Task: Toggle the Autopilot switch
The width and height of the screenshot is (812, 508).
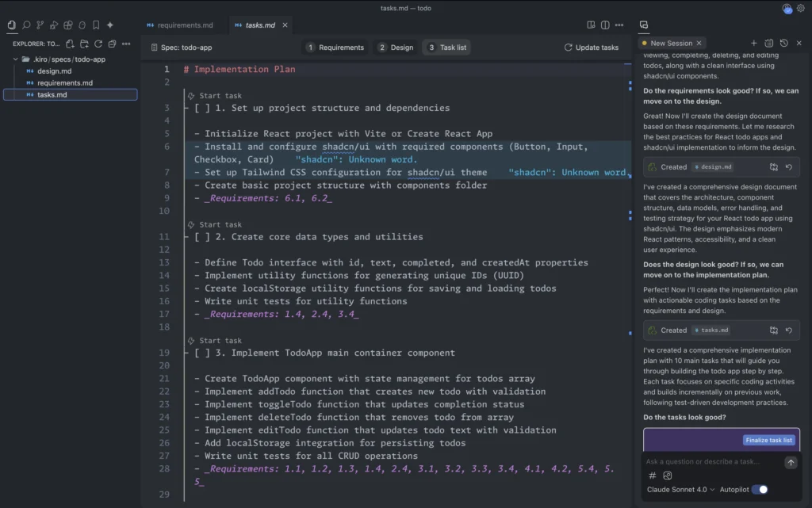Action: (x=760, y=490)
